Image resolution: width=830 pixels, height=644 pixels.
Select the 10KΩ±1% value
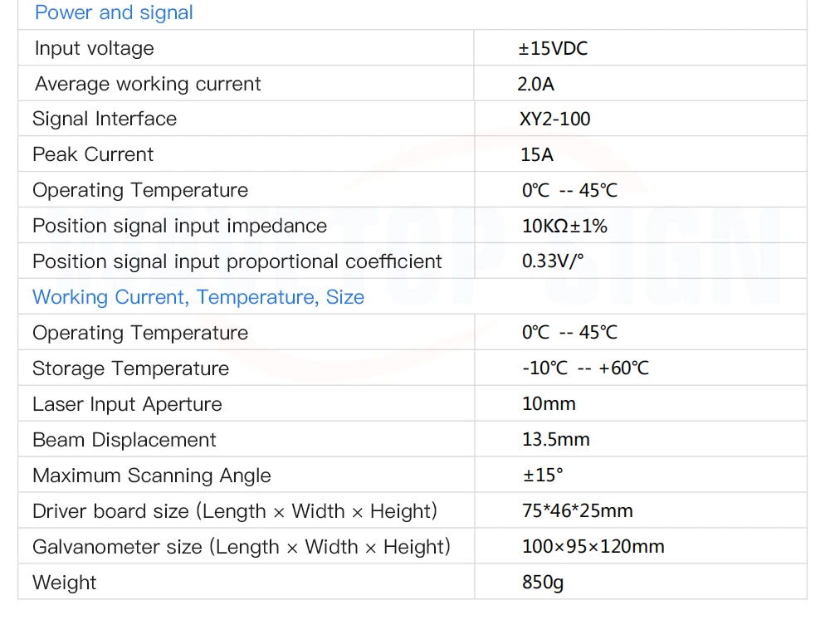pos(564,226)
